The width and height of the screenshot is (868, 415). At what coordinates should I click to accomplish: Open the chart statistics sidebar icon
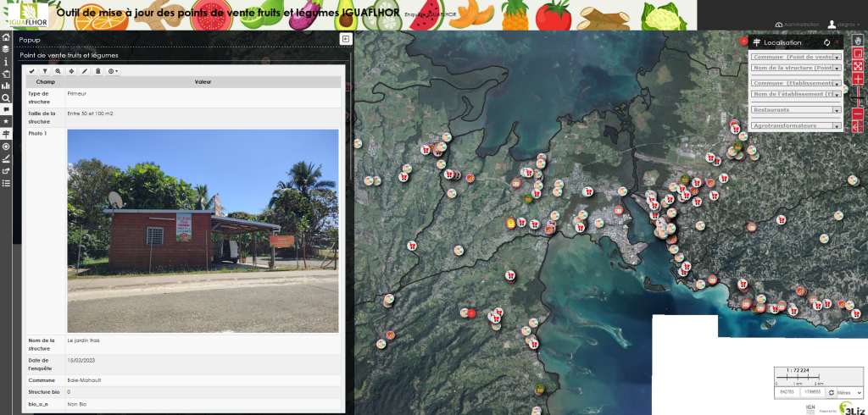[6, 86]
